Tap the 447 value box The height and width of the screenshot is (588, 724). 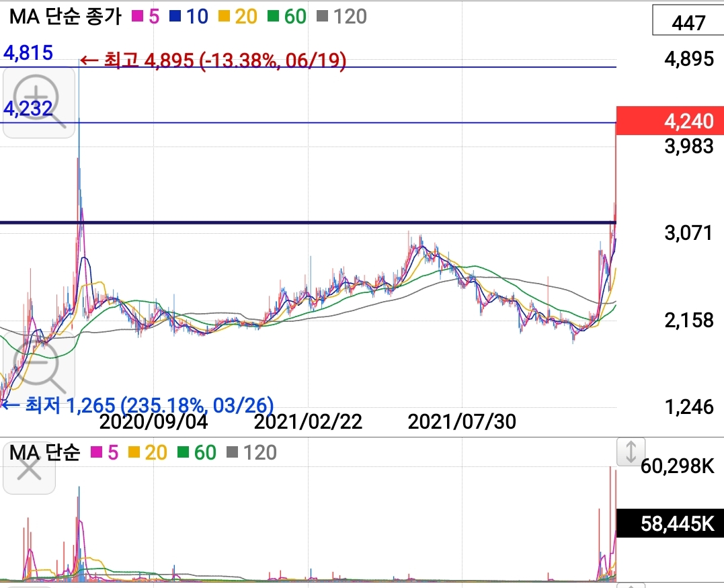click(688, 20)
